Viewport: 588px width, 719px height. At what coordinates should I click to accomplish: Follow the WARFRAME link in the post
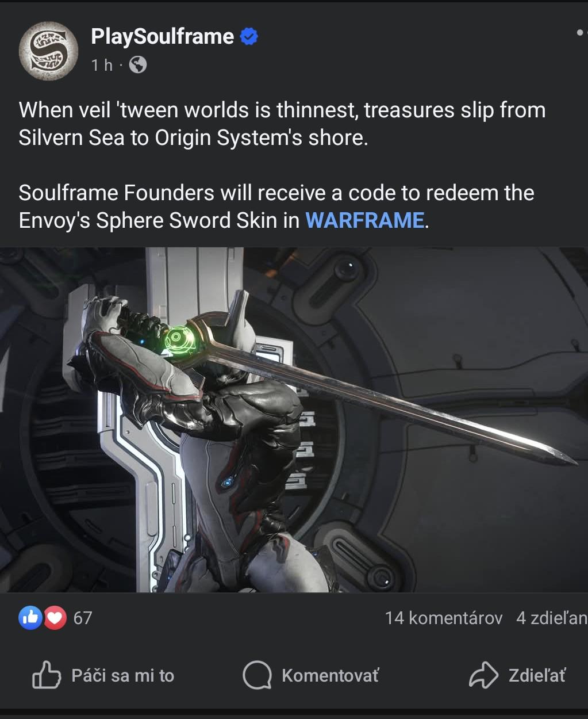[365, 220]
